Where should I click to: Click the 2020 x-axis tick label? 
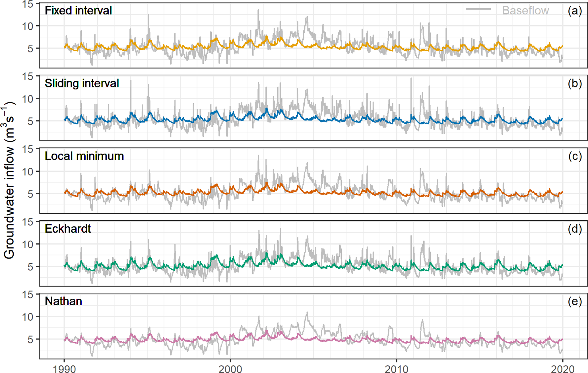[x=562, y=369]
